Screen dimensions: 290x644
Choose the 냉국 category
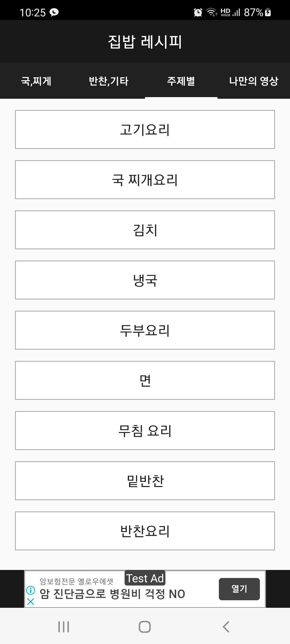click(145, 280)
